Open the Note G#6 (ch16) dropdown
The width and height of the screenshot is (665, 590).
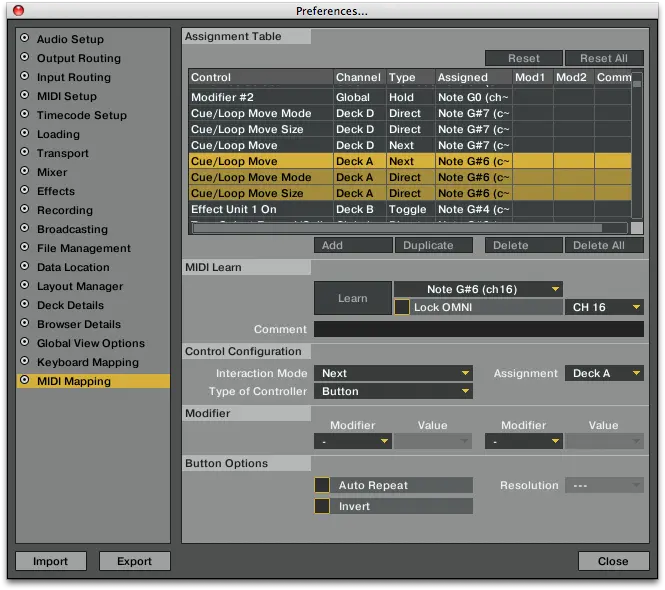[x=478, y=289]
